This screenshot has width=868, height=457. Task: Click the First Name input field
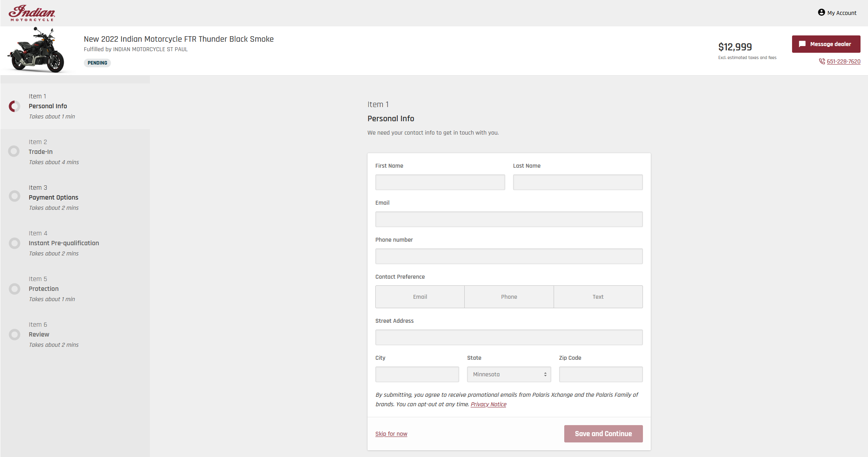(440, 182)
